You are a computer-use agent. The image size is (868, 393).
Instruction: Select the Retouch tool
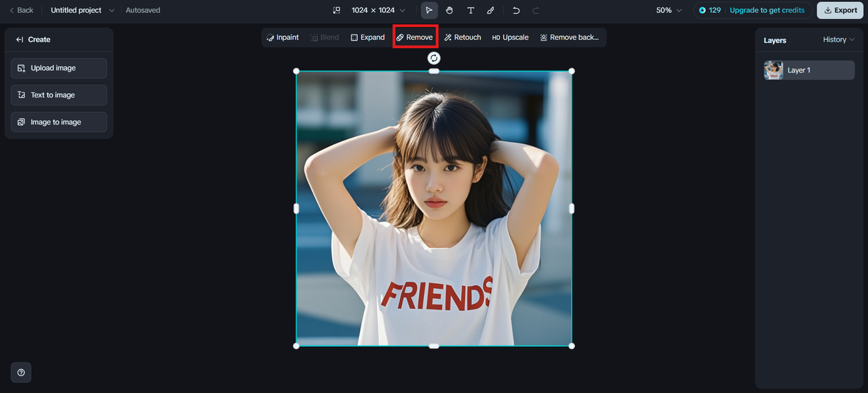(462, 37)
